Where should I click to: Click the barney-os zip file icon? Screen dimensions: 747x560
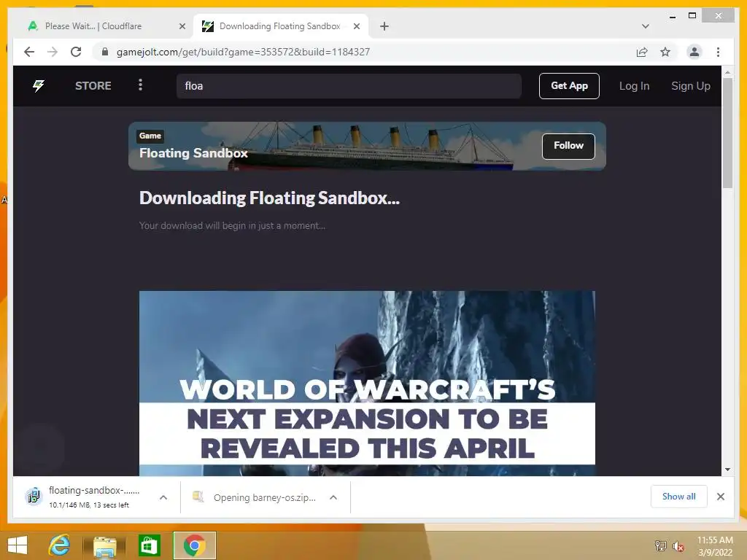coord(198,497)
